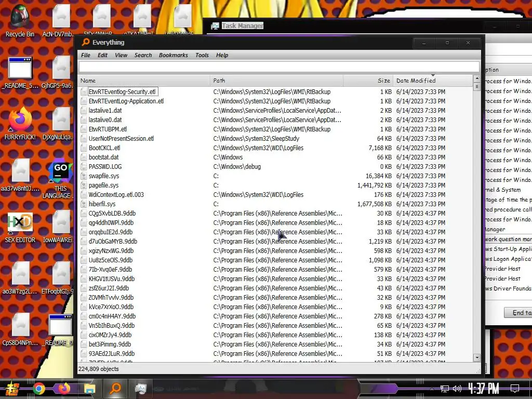Open the GjhGP5-9a6 desktop file icon
Screen dimensions: 532x399
58,73
